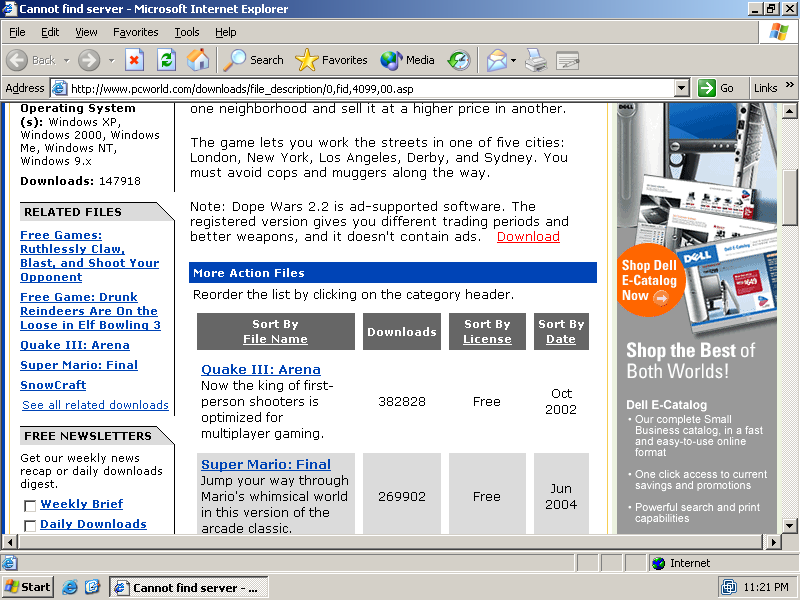Open the Tools menu
Image resolution: width=800 pixels, height=600 pixels.
[187, 32]
